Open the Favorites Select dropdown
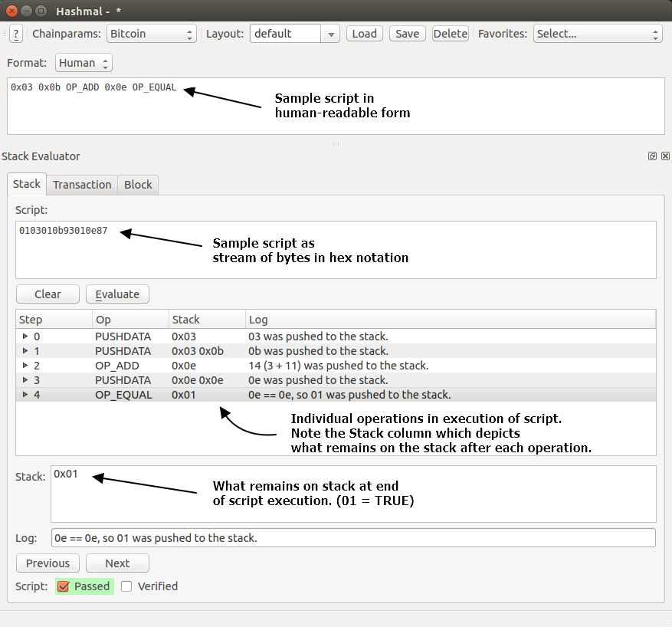The width and height of the screenshot is (672, 627). coord(597,34)
